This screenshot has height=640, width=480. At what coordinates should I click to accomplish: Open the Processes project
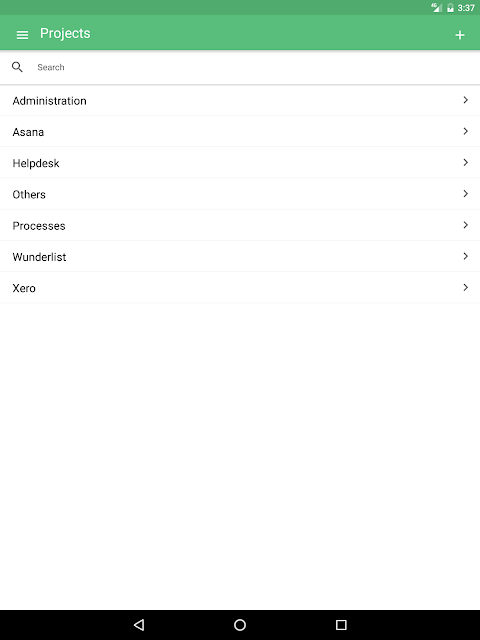coord(240,225)
